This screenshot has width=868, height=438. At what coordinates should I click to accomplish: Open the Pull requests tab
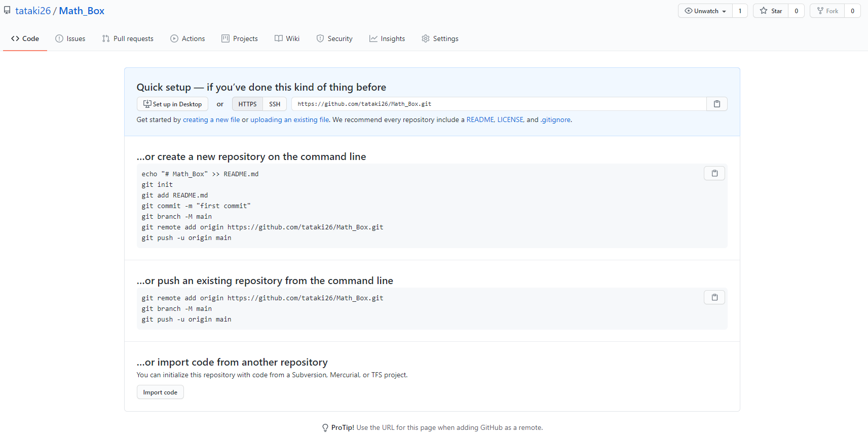128,38
